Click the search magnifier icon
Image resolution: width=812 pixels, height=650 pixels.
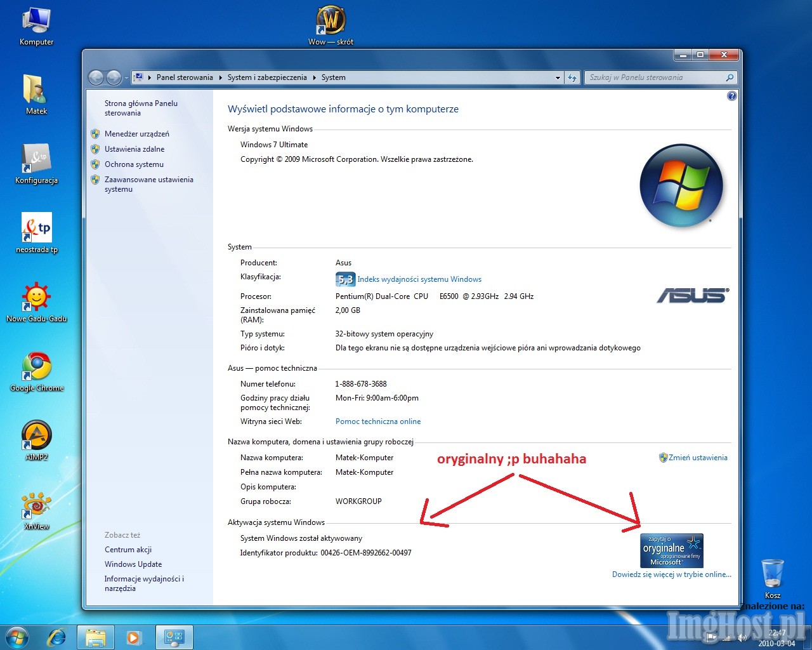coord(730,77)
